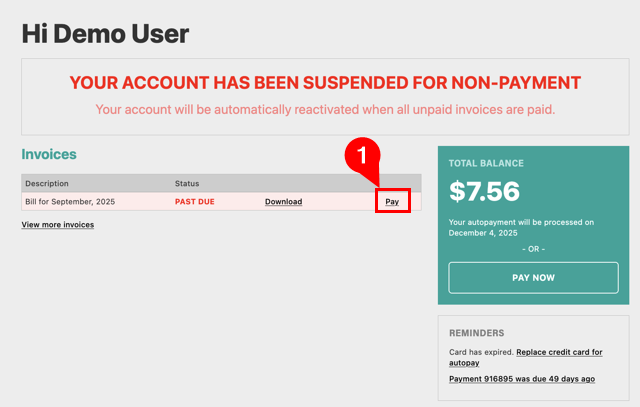
Task: Click the Status column header
Action: pos(187,184)
